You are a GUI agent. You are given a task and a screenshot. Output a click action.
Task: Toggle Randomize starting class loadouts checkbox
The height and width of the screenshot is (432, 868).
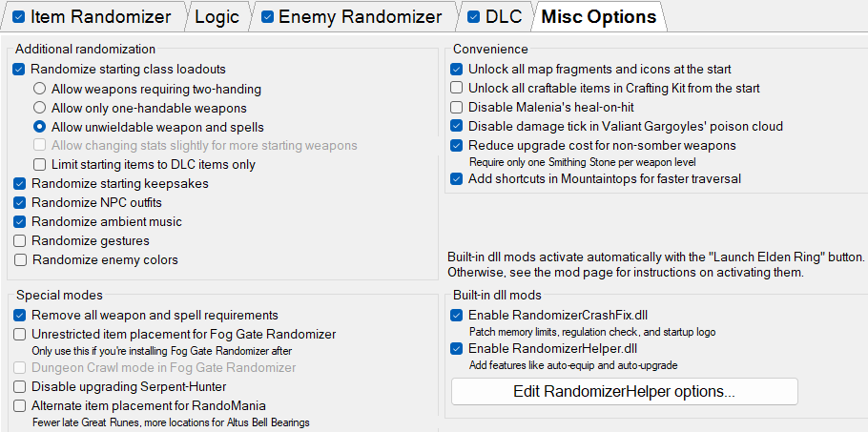click(20, 70)
